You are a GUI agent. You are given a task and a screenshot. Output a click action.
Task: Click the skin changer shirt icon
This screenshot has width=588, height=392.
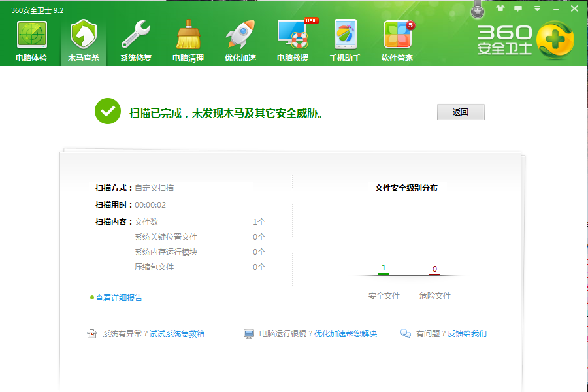(x=500, y=9)
